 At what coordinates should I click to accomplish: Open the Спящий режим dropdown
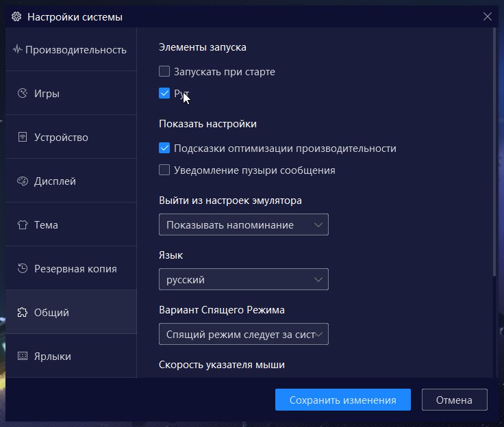pyautogui.click(x=244, y=334)
